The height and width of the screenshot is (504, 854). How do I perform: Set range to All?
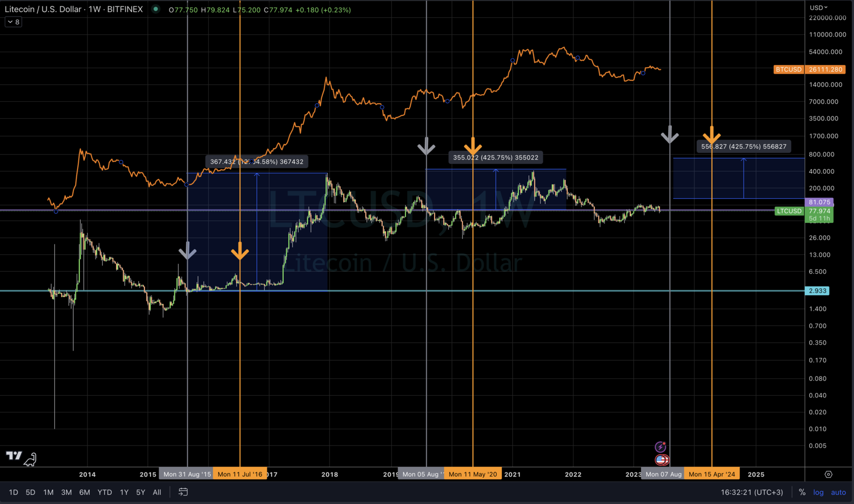[157, 492]
